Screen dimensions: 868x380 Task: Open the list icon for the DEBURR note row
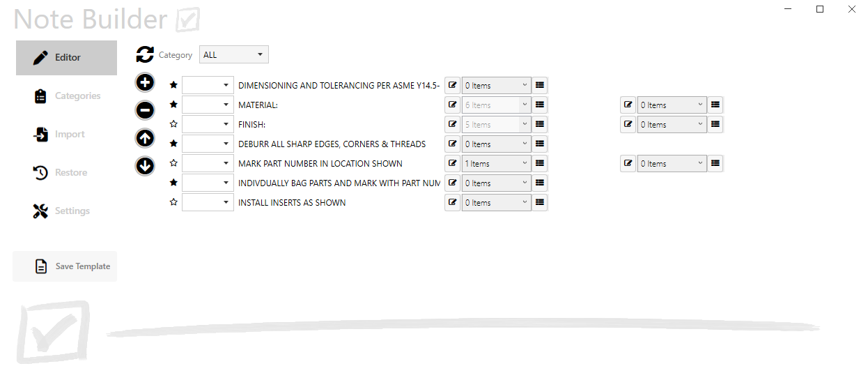point(540,144)
